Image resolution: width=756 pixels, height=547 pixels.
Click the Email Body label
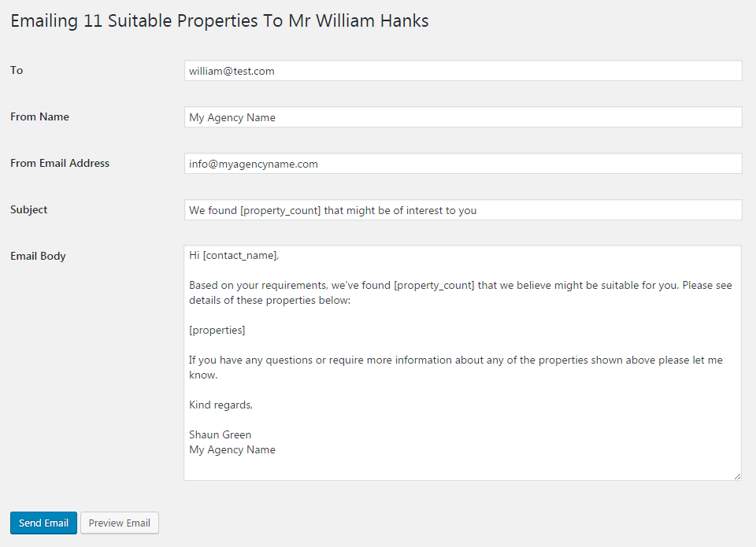point(38,256)
